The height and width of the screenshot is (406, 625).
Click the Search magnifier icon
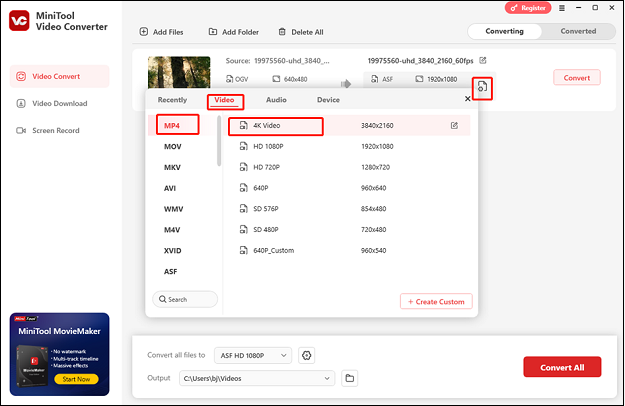[163, 299]
